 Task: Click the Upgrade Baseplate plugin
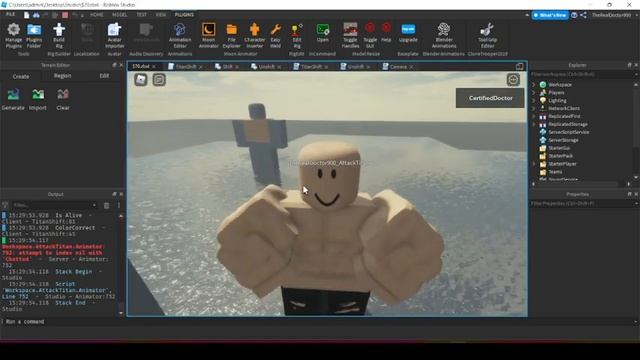click(408, 33)
